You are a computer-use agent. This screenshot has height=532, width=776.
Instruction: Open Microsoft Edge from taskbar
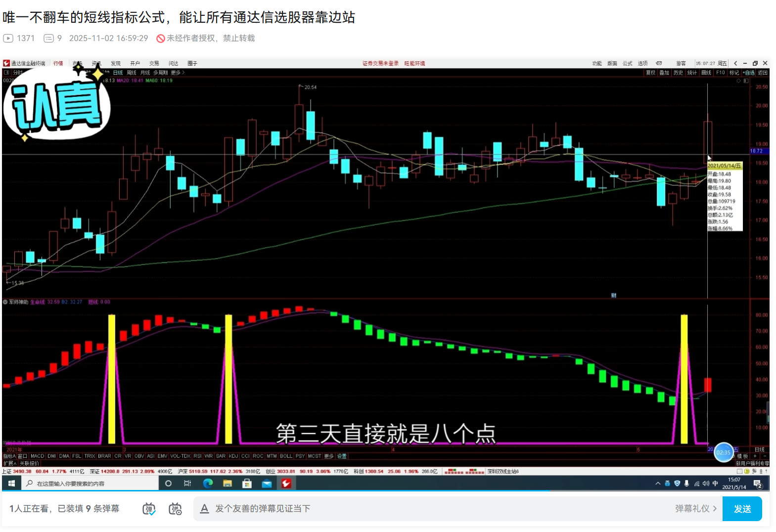208,484
